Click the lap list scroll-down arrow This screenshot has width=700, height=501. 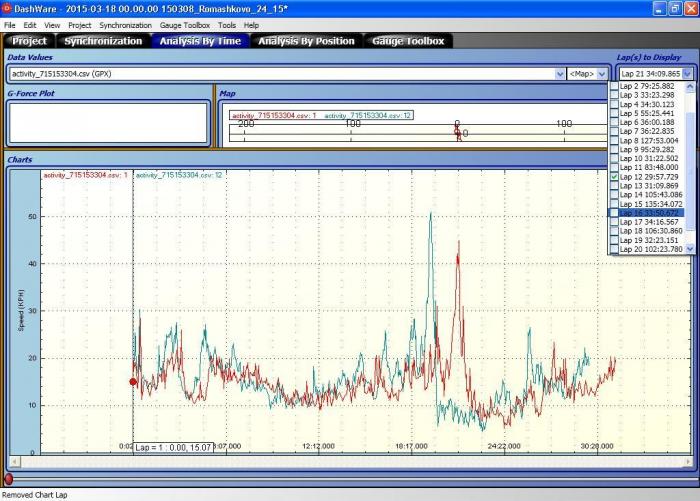coord(690,249)
